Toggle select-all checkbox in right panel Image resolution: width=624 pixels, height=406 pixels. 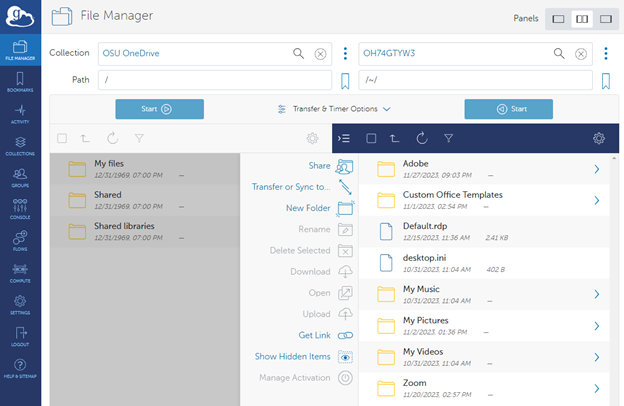(371, 138)
